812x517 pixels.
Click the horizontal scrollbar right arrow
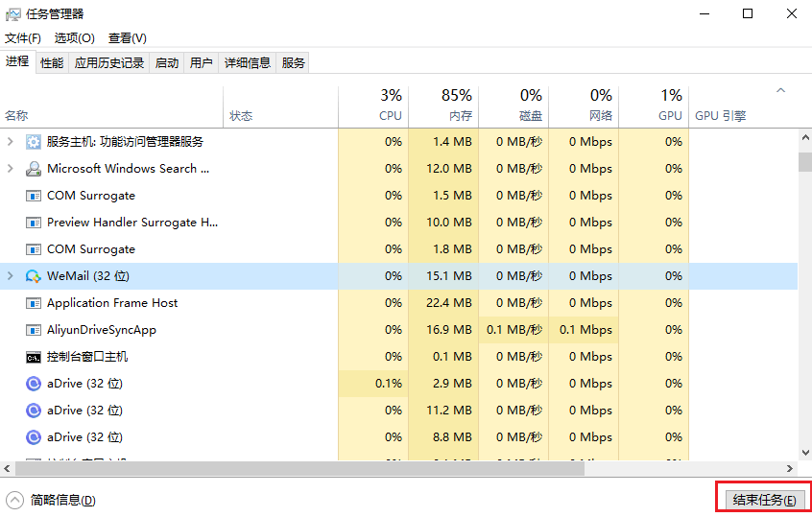789,468
